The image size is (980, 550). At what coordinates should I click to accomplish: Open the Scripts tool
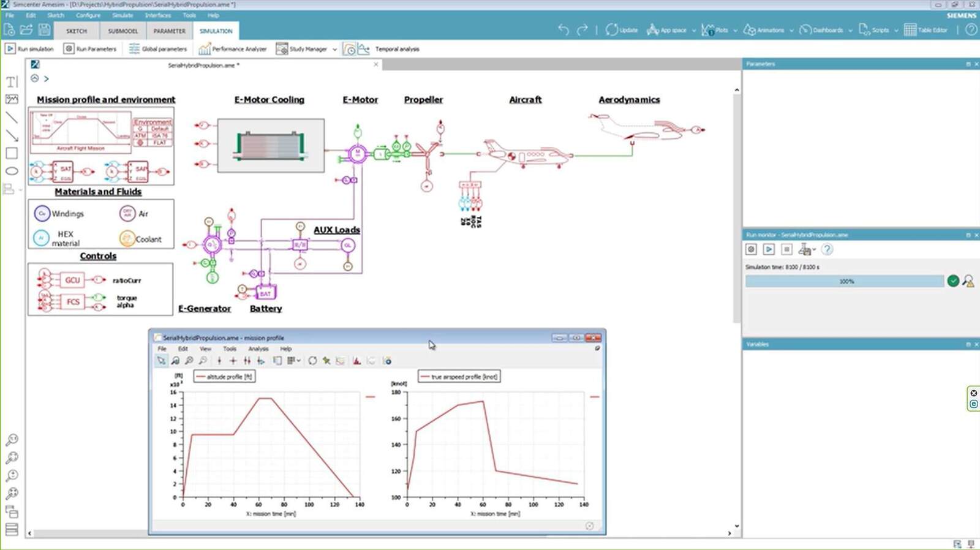click(874, 29)
